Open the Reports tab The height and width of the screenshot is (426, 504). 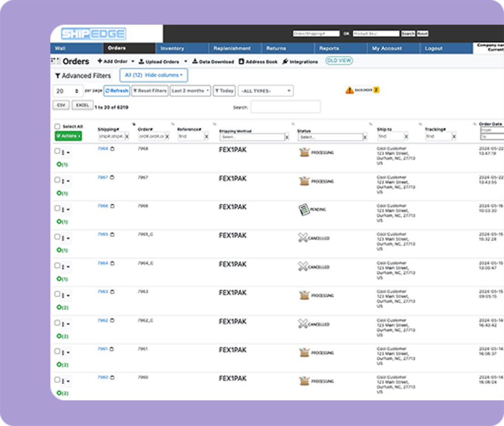tap(329, 48)
